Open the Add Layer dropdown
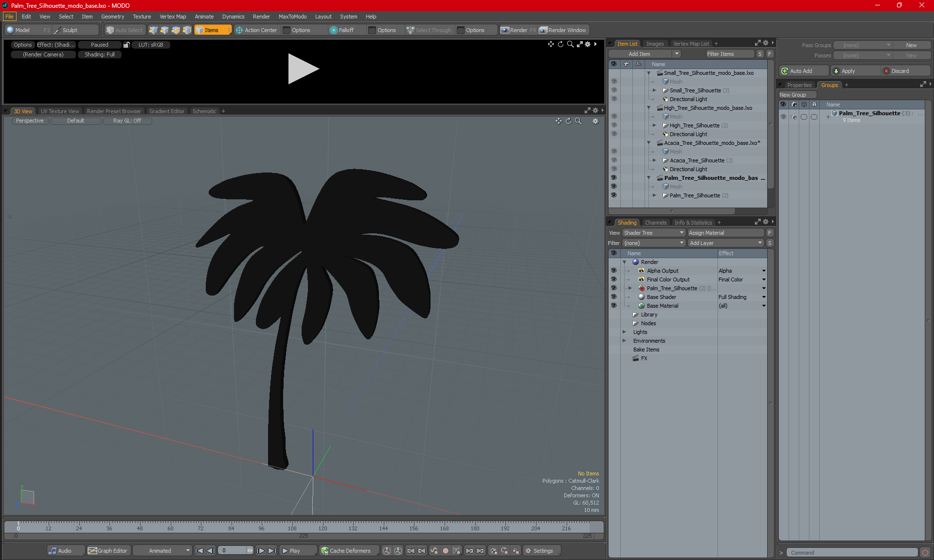Viewport: 934px width, 560px height. click(726, 243)
